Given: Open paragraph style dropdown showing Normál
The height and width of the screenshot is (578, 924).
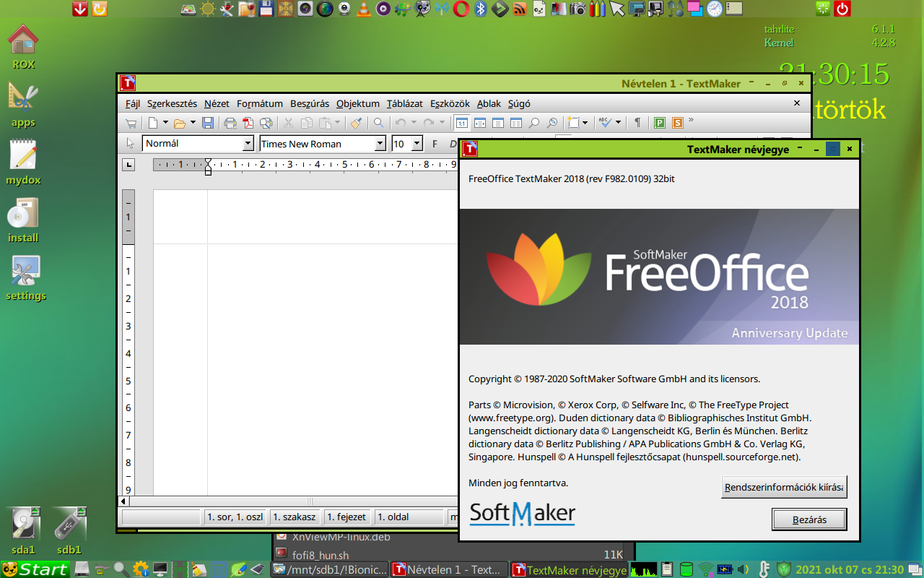Looking at the screenshot, I should point(248,144).
